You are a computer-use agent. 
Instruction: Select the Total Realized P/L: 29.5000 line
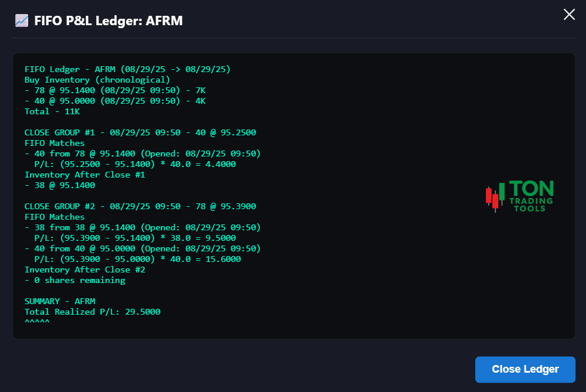point(92,312)
